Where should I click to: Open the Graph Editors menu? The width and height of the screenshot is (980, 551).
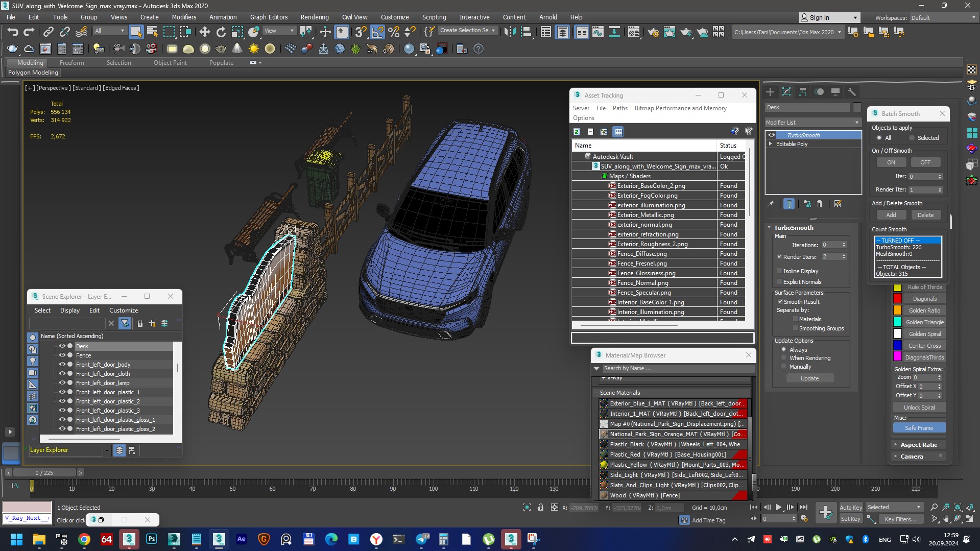[269, 17]
